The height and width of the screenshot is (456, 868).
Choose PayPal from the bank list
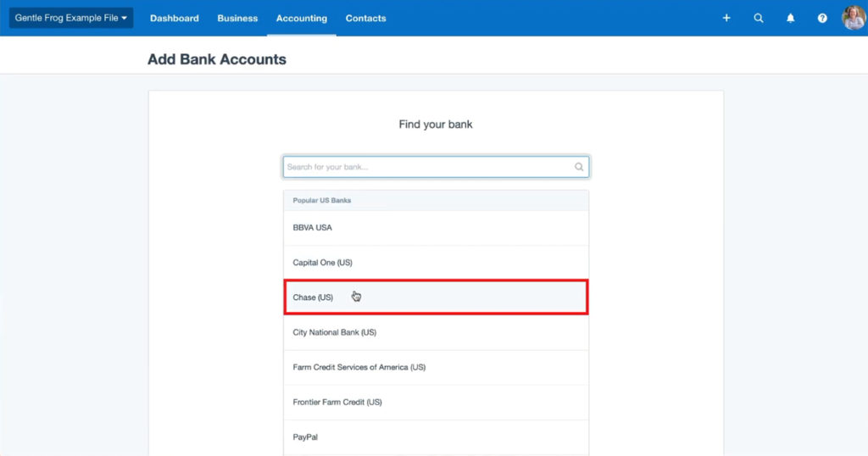(x=436, y=437)
